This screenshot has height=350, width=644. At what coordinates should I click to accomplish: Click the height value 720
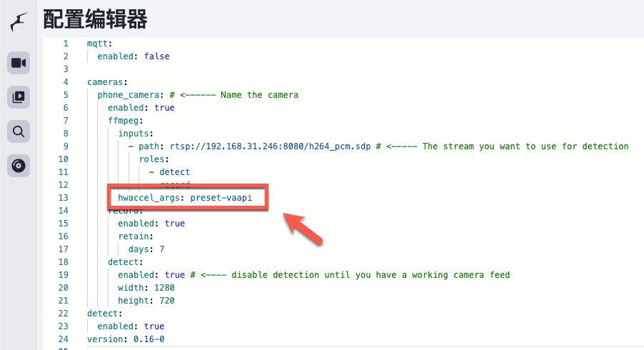[x=164, y=301]
